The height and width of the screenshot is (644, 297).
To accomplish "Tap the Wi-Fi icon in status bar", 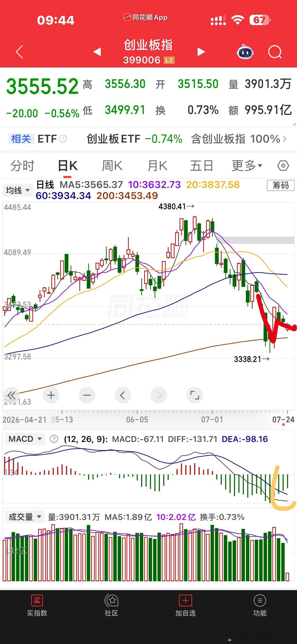I will (x=238, y=20).
